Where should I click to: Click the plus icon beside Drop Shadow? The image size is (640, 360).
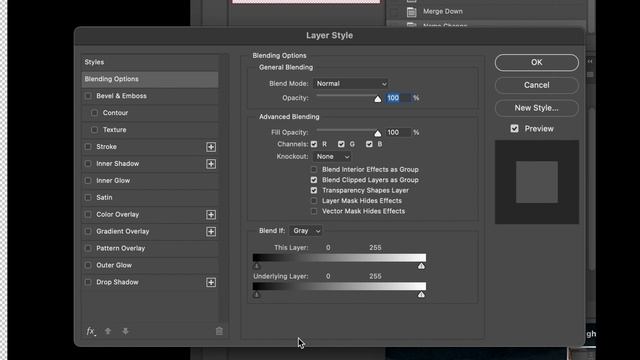(x=211, y=282)
